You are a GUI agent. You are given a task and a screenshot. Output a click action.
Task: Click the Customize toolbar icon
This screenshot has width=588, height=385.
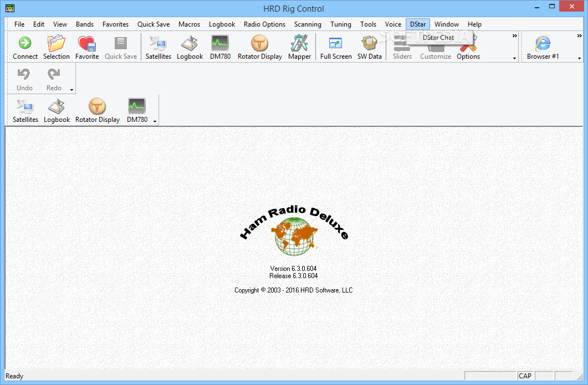436,47
